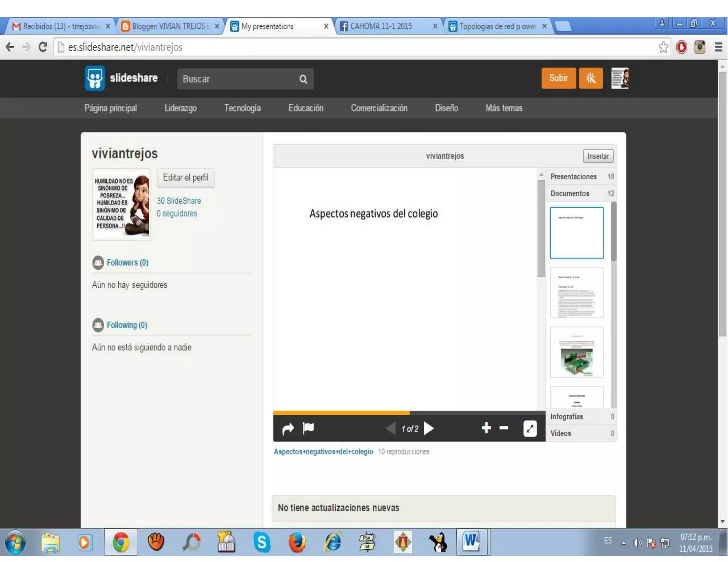Open the Chrome hamburger menu
The height and width of the screenshot is (562, 728).
(718, 47)
